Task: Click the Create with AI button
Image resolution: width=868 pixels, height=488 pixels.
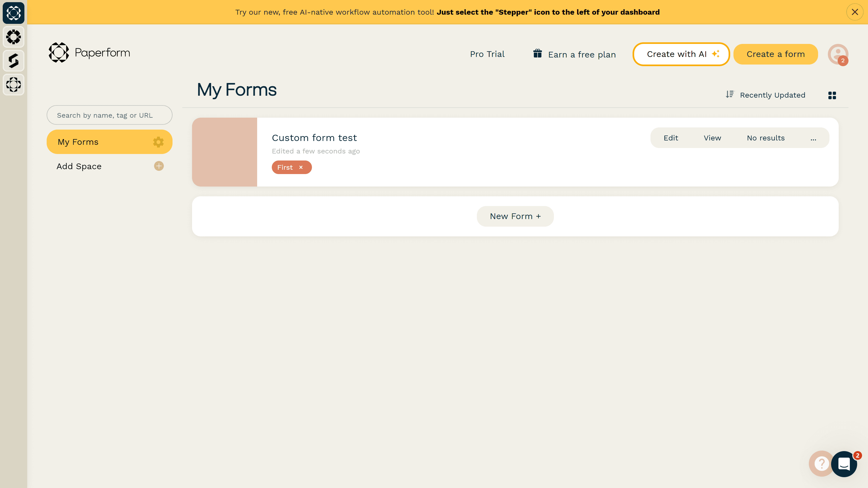Action: click(x=681, y=54)
